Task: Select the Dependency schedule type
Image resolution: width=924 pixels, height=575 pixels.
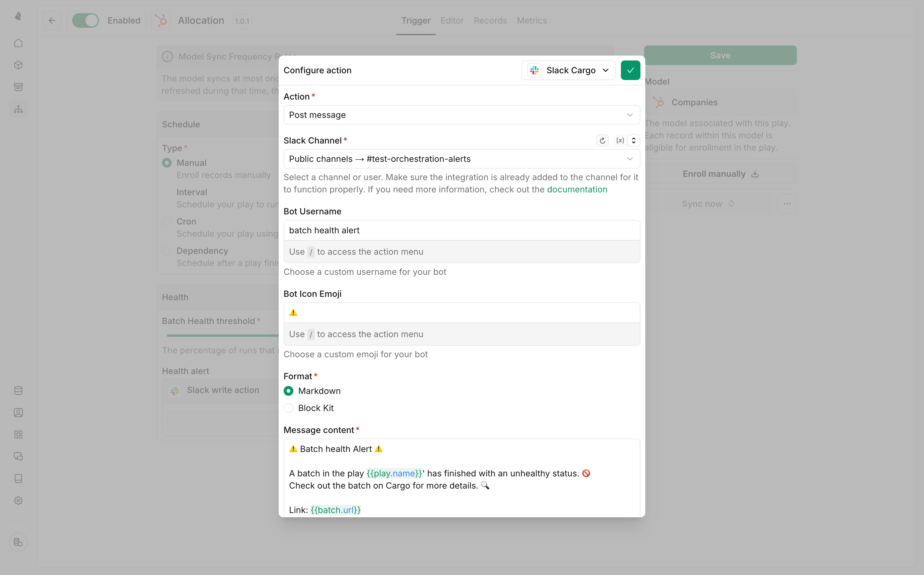Action: pyautogui.click(x=167, y=251)
